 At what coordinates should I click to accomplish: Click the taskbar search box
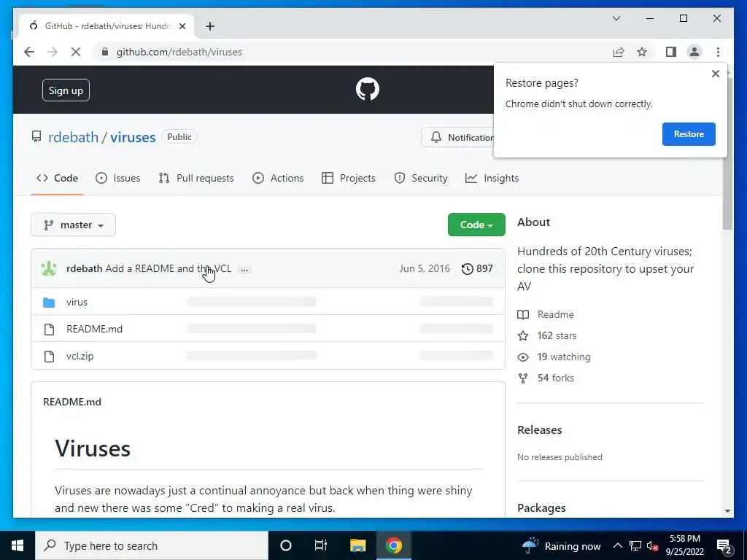(x=152, y=545)
